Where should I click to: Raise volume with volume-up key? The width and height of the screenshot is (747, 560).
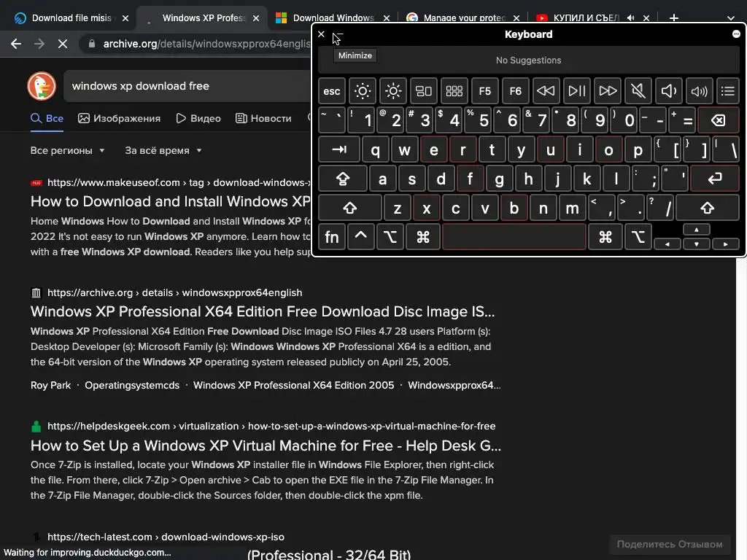click(x=699, y=90)
